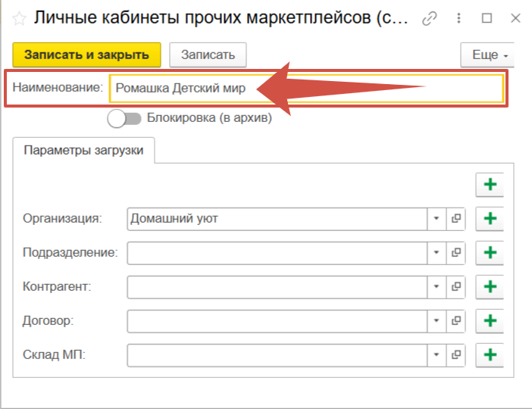Open the three-dot window options menu

pyautogui.click(x=459, y=18)
